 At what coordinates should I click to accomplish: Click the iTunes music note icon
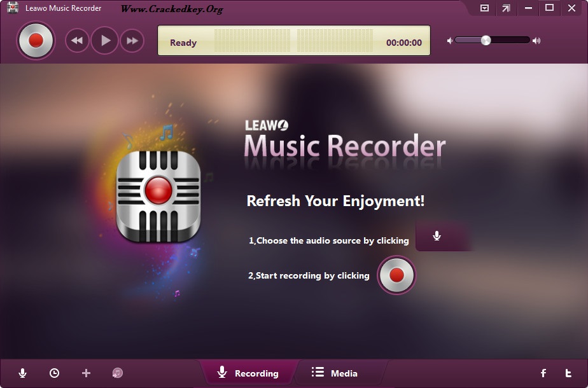[x=117, y=373]
